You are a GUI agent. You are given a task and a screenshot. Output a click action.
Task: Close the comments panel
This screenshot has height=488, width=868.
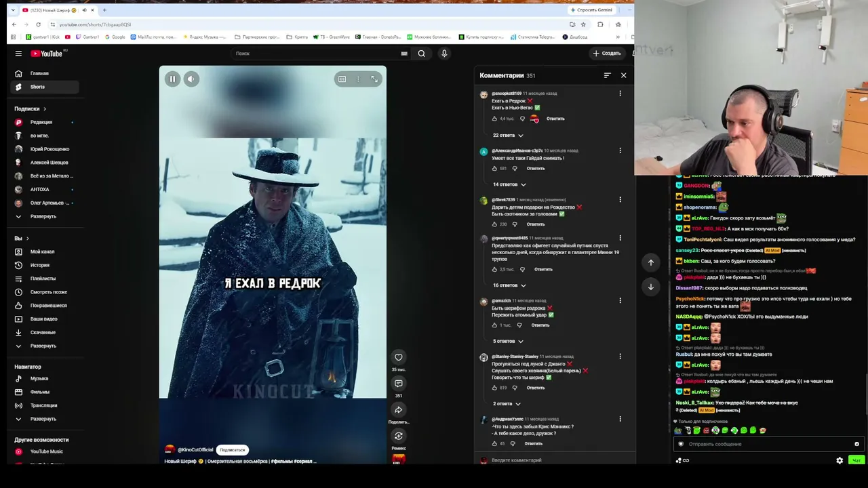[x=624, y=75]
